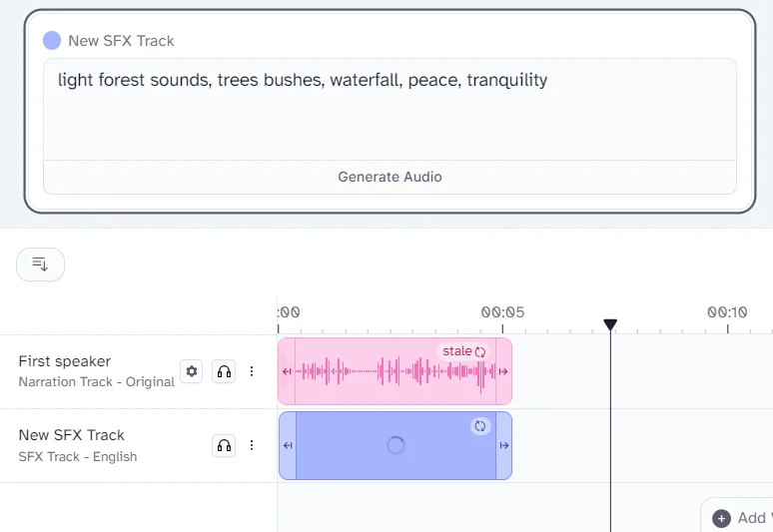773x532 pixels.
Task: Click the 00:05 mark on timeline ruler
Action: tap(502, 312)
